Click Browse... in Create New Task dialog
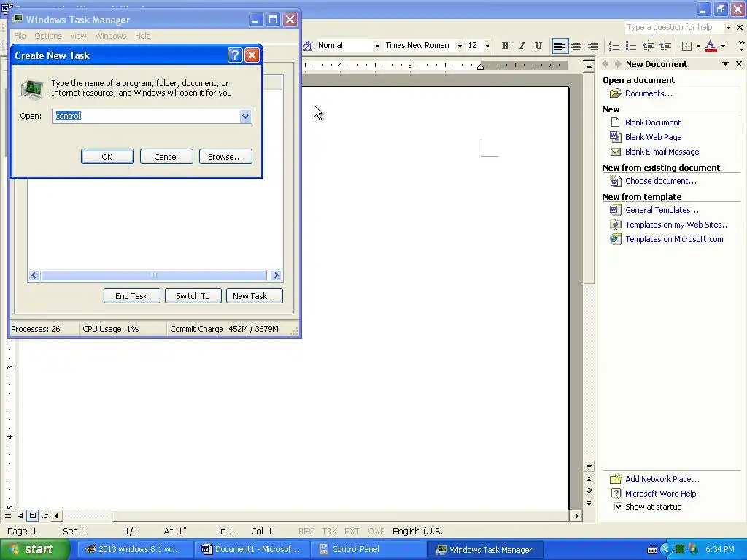 click(x=225, y=157)
